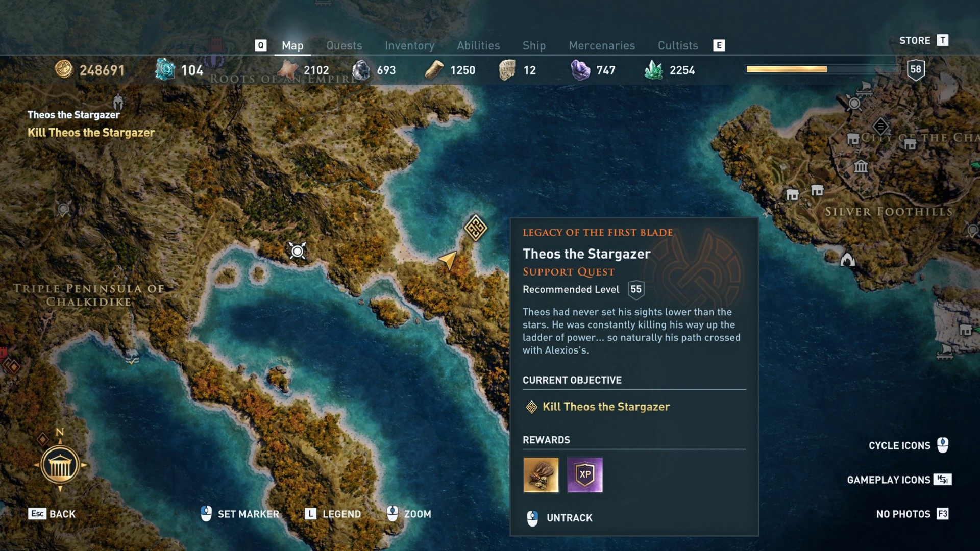Image resolution: width=980 pixels, height=551 pixels.
Task: Toggle the No Photos option
Action: [912, 514]
